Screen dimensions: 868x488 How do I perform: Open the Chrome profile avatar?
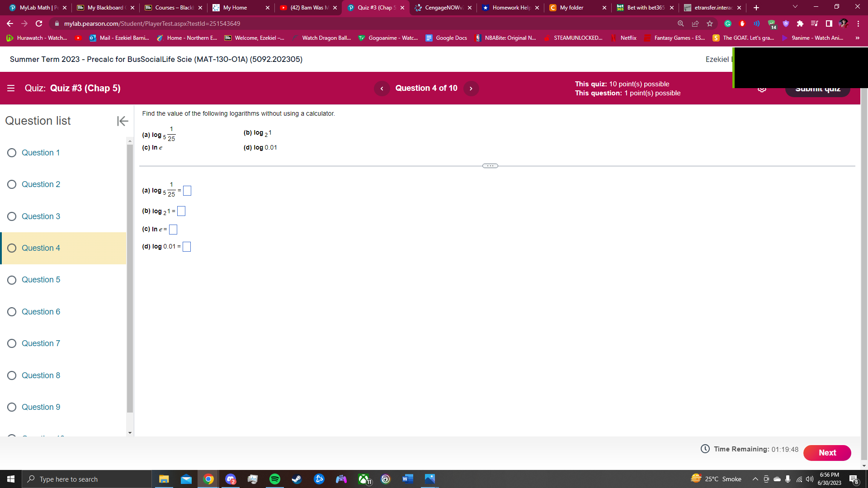pyautogui.click(x=844, y=23)
